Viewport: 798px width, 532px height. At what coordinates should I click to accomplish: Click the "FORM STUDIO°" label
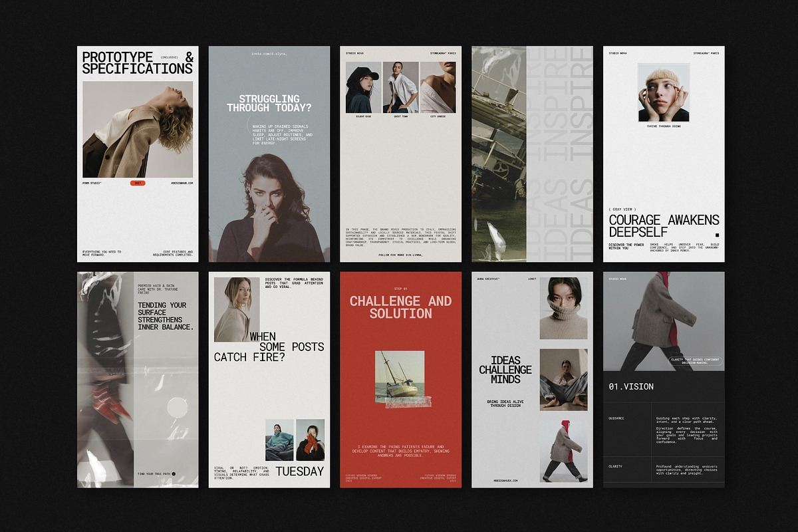[x=92, y=183]
